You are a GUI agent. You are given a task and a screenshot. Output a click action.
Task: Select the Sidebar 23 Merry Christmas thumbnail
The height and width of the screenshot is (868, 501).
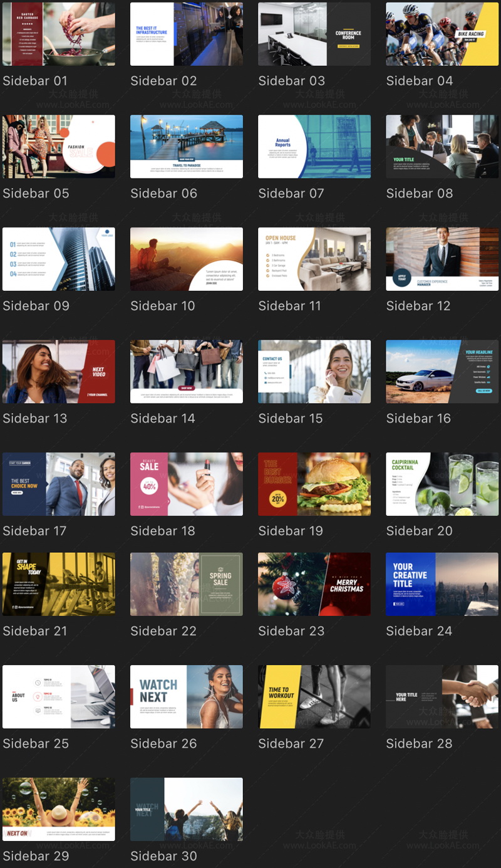[314, 584]
